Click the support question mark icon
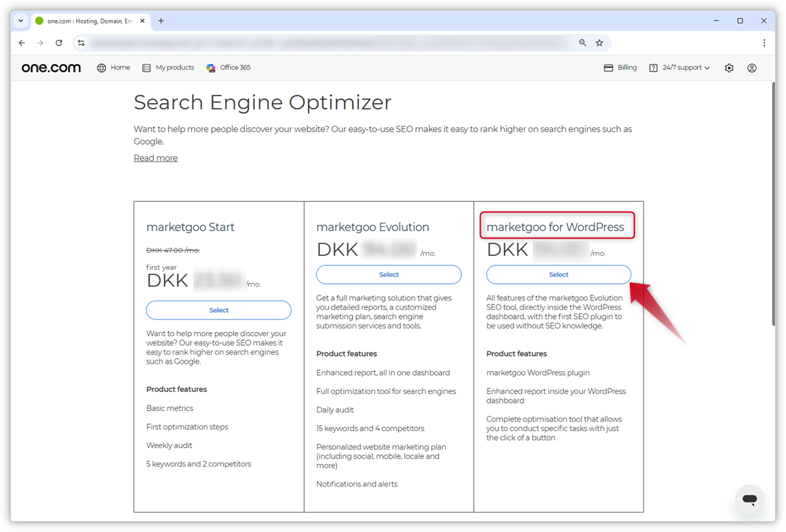 click(653, 67)
